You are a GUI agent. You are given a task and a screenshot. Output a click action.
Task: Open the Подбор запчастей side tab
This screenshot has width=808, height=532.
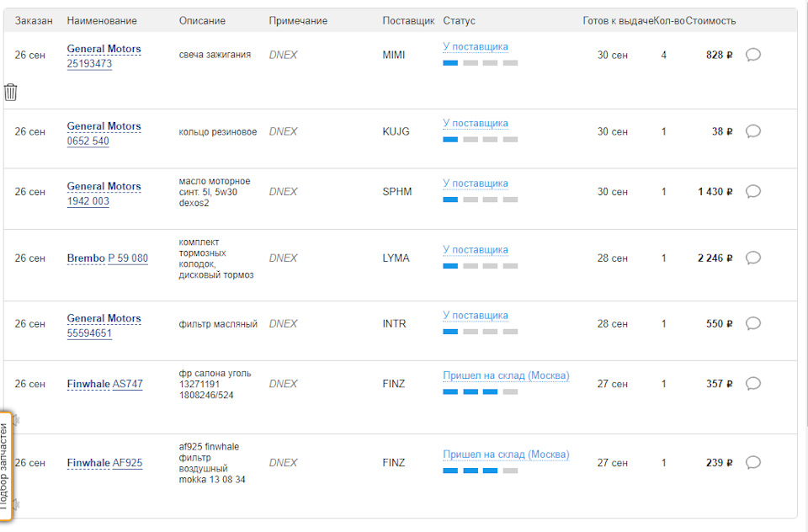pyautogui.click(x=5, y=466)
